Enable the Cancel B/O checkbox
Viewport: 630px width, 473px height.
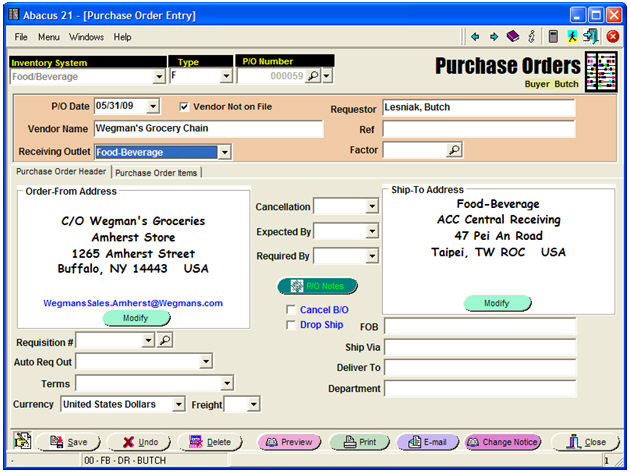[291, 310]
